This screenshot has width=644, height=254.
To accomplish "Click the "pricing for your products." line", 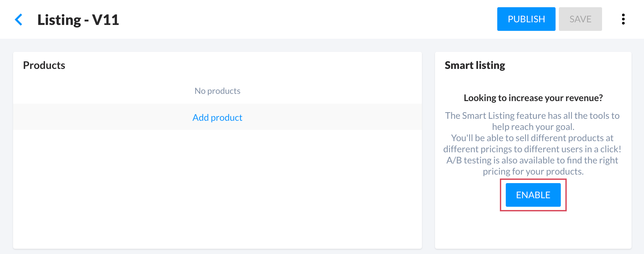I will (533, 171).
